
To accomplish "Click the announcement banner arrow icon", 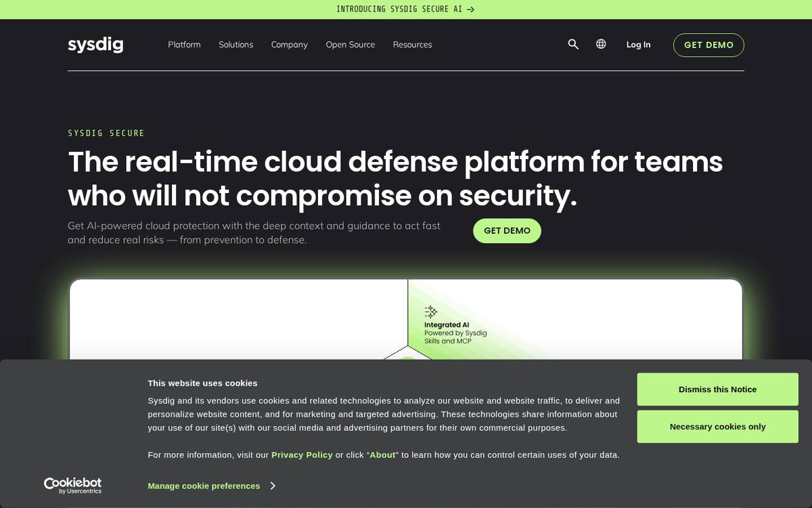I will pos(470,9).
